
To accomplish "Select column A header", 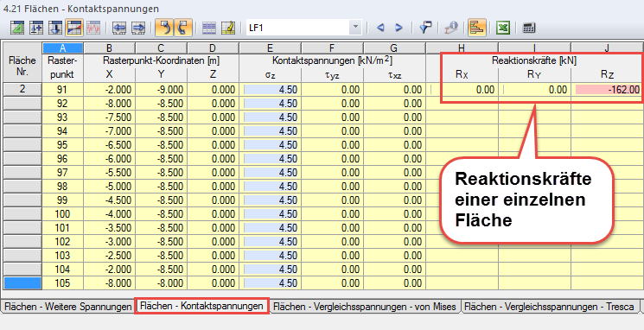I will click(62, 48).
